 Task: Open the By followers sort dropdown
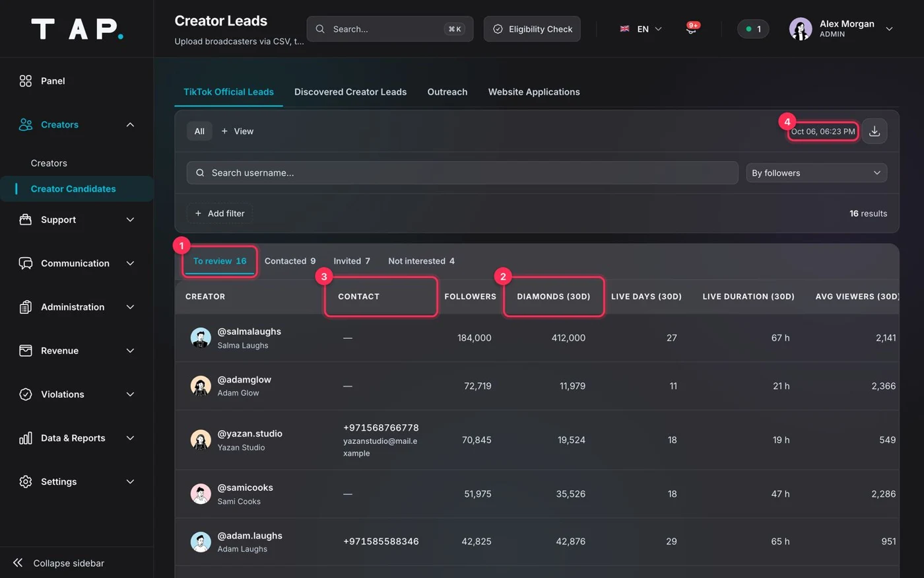(x=816, y=172)
